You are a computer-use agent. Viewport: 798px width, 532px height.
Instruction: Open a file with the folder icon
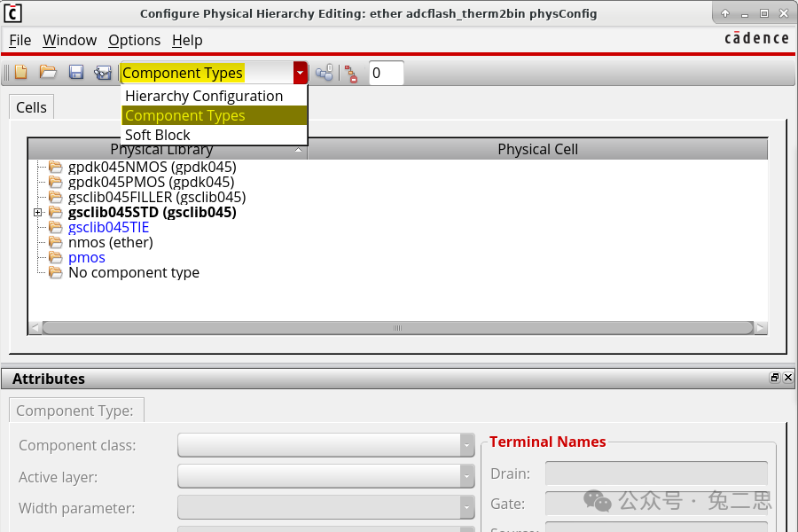coord(48,73)
